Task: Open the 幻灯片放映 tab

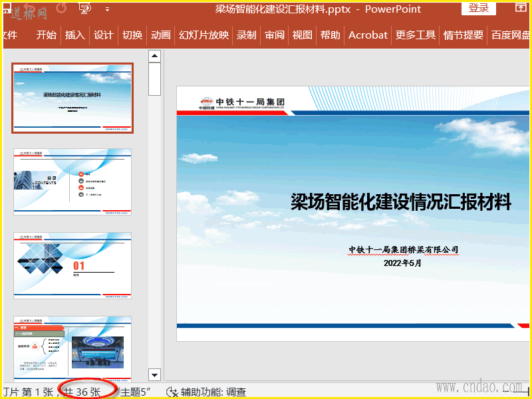Action: (203, 35)
